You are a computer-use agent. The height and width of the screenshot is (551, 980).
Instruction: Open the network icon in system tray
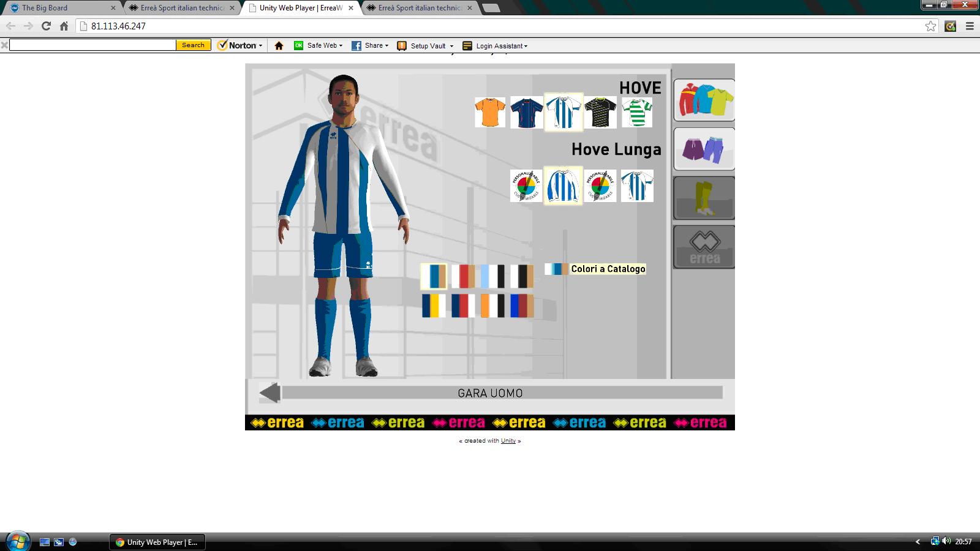[x=935, y=541]
